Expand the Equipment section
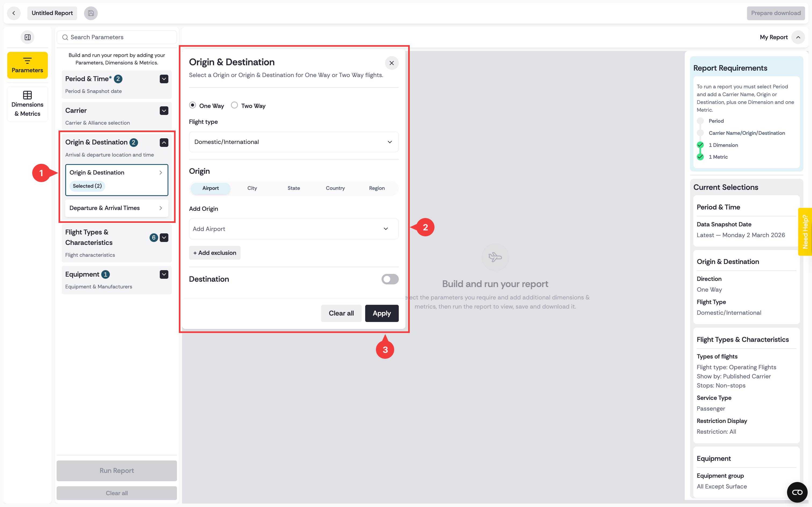 coord(164,274)
